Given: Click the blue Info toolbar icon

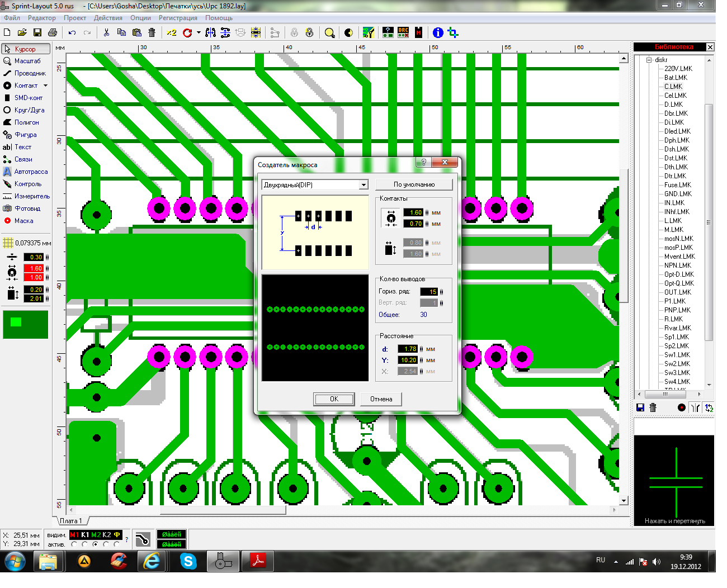Looking at the screenshot, I should point(438,33).
